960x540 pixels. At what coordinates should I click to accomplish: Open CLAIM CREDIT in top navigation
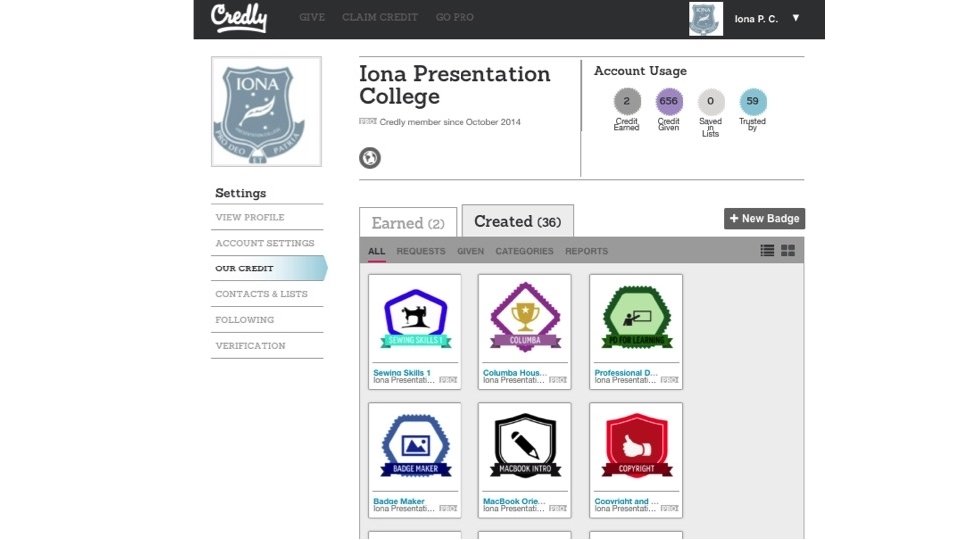pos(380,17)
